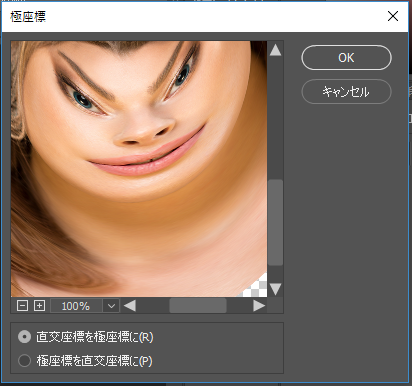
Task: Click the zoom in plus icon
Action: coord(39,306)
